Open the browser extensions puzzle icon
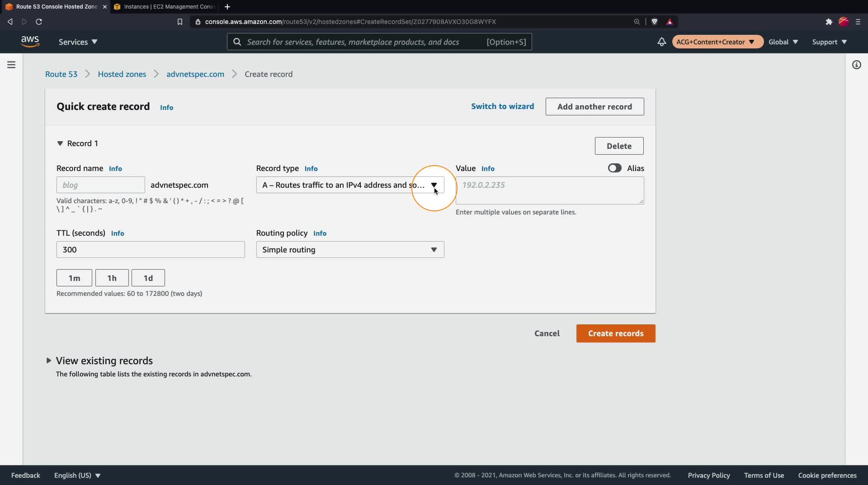This screenshot has width=868, height=485. click(829, 22)
